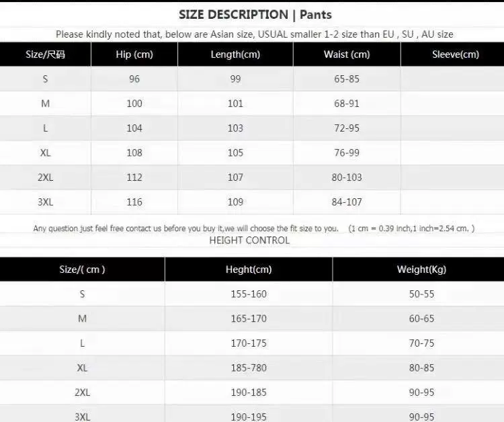Select the length value 103 cell

[x=235, y=128]
